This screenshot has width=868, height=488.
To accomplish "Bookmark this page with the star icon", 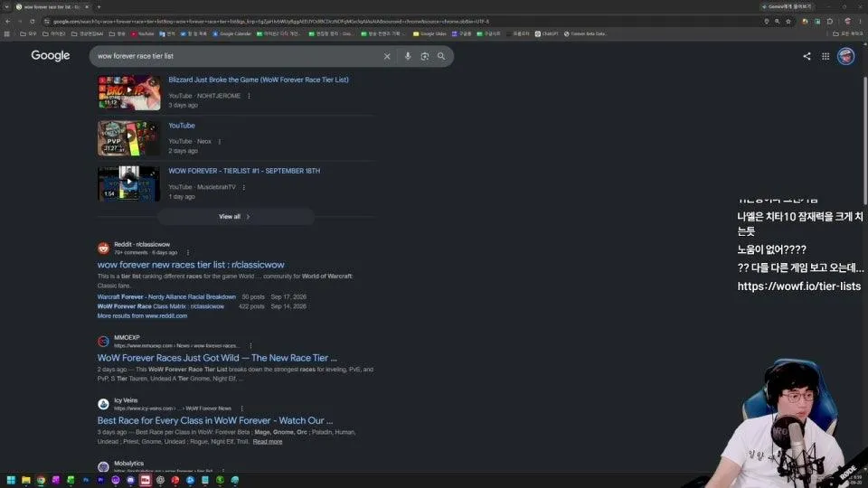I will coord(788,22).
